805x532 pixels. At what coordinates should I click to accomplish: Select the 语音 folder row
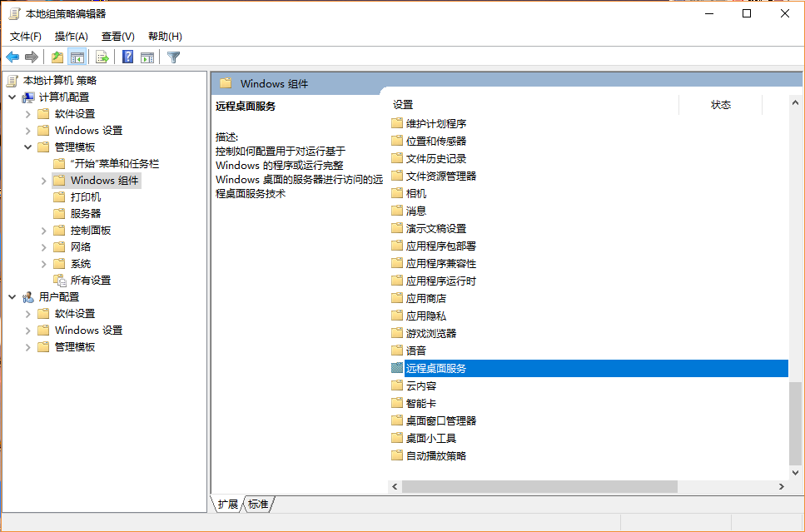coord(589,351)
